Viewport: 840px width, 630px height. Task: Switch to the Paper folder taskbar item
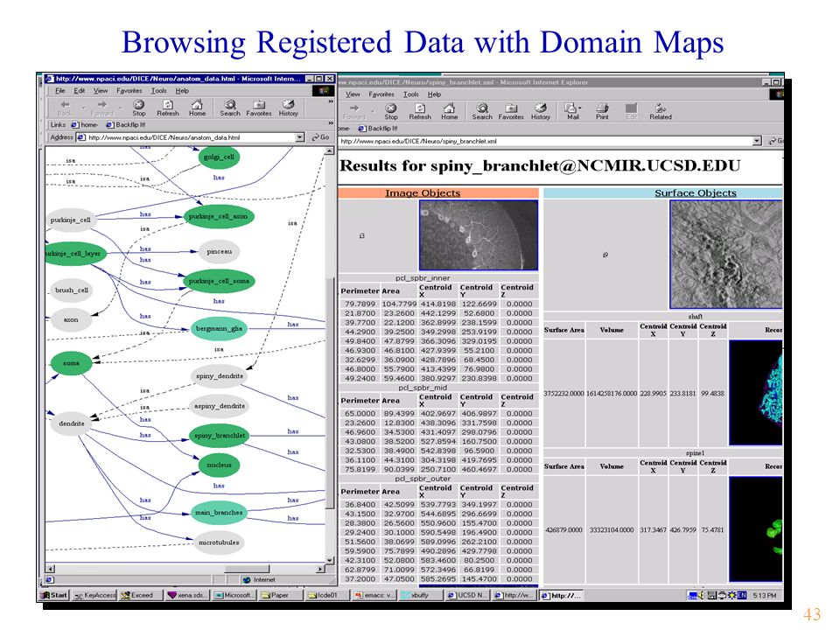coord(280,595)
